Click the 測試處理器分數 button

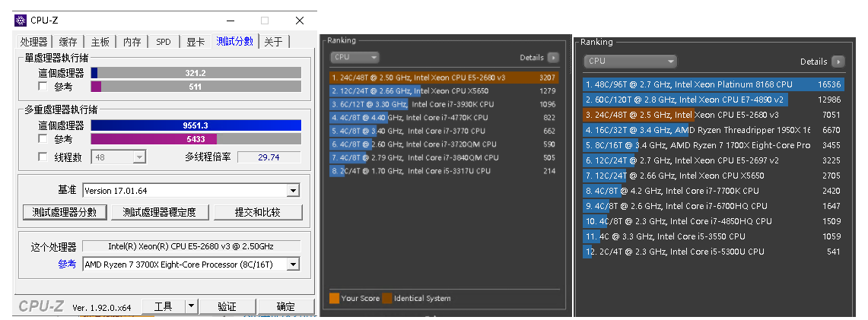(x=65, y=212)
